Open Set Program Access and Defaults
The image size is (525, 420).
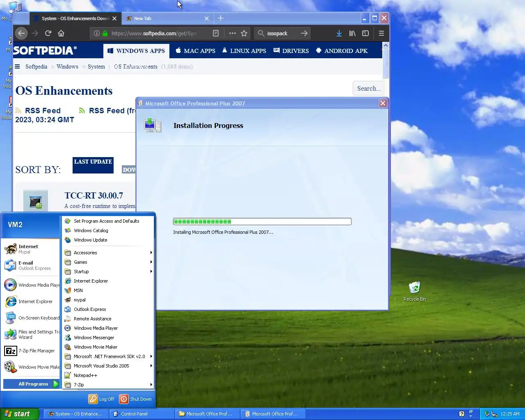click(x=108, y=221)
